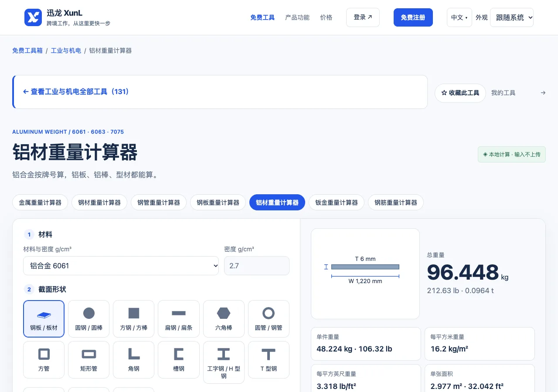
Task: Select the 角钢 angle steel shape
Action: [x=134, y=360]
